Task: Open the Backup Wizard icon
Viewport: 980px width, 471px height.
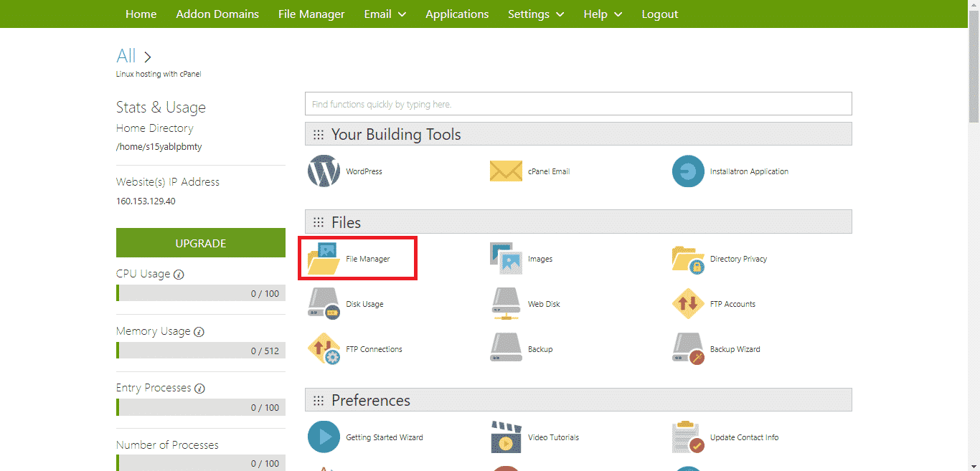Action: click(x=688, y=349)
